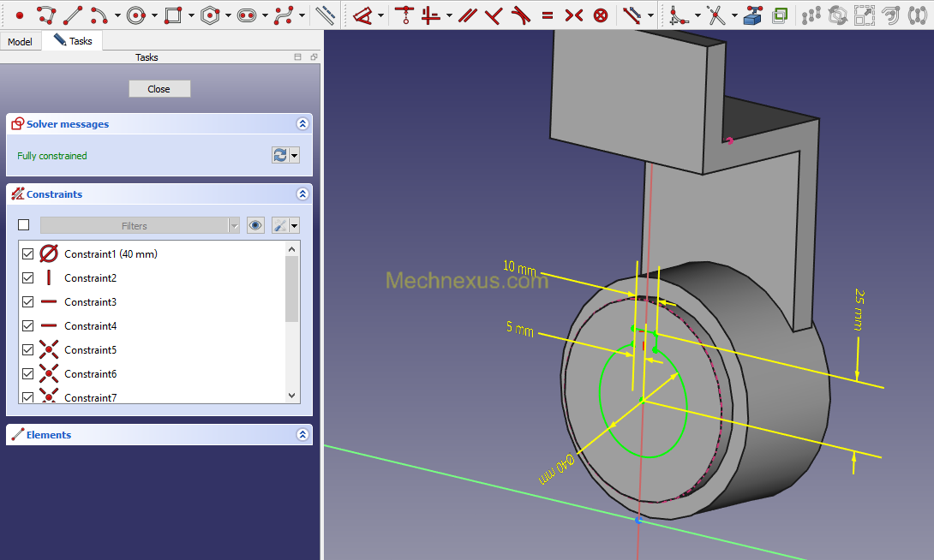Uncheck the Constraint7 checkbox
The image size is (934, 560).
pyautogui.click(x=27, y=397)
